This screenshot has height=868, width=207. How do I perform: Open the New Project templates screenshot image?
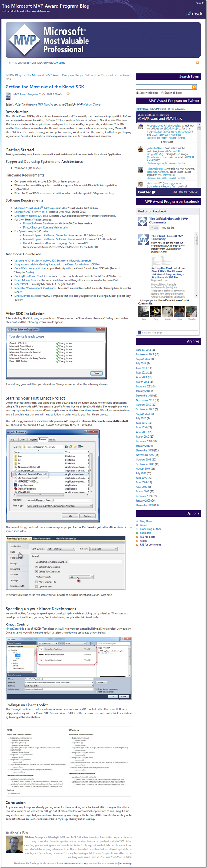point(68,669)
